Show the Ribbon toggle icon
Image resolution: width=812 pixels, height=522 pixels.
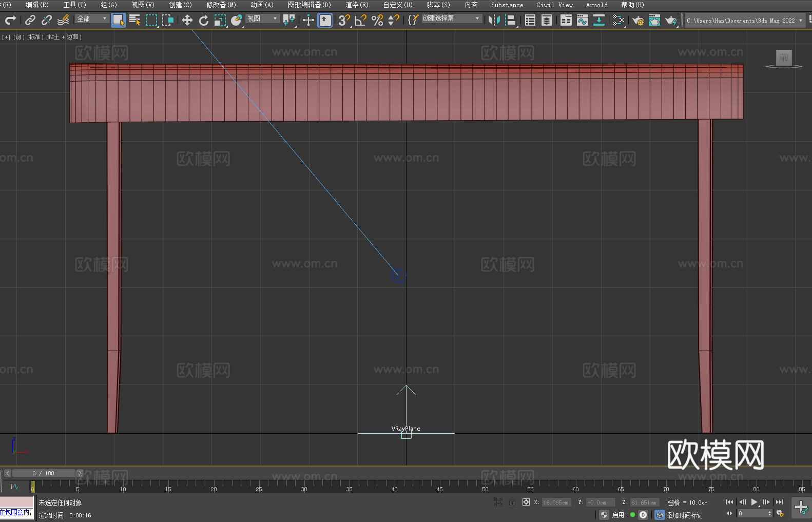566,20
